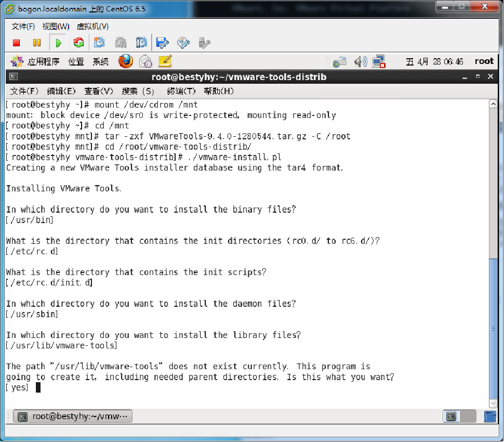Open terminal 终端(T) menu
The width and height of the screenshot is (504, 442).
(x=181, y=92)
